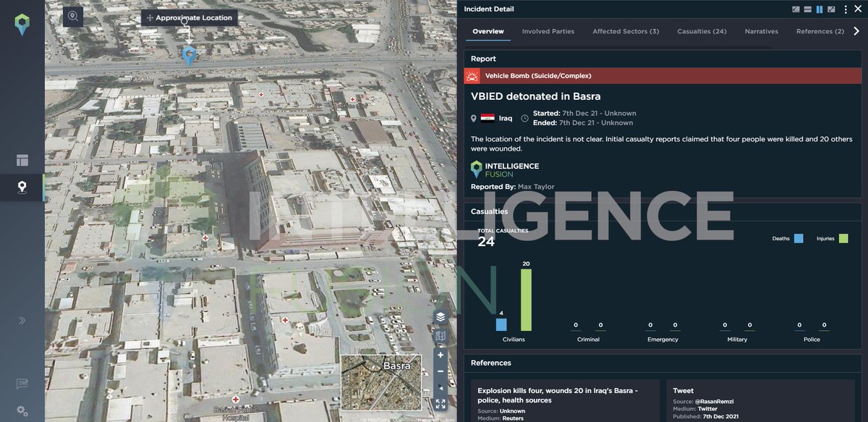This screenshot has height=422, width=868.
Task: Click the total casualties value 24
Action: [x=486, y=242]
